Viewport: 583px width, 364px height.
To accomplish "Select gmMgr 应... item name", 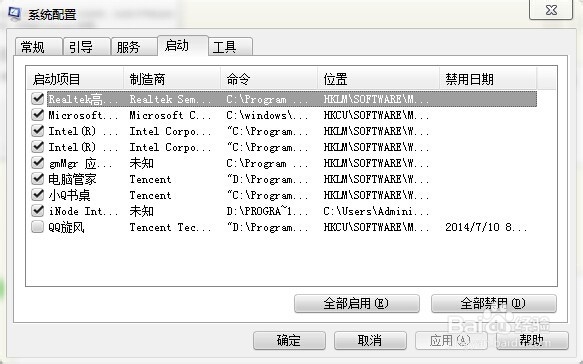I will tap(80, 163).
